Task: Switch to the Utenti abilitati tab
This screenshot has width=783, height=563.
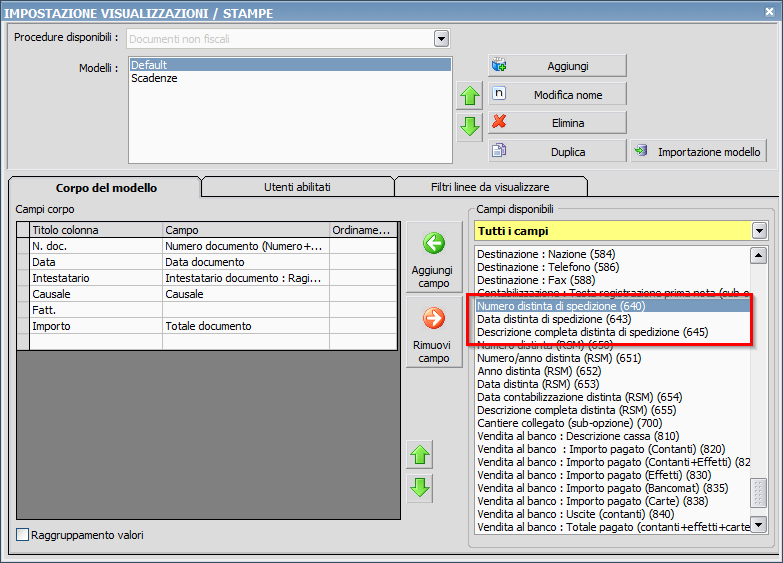Action: click(297, 187)
